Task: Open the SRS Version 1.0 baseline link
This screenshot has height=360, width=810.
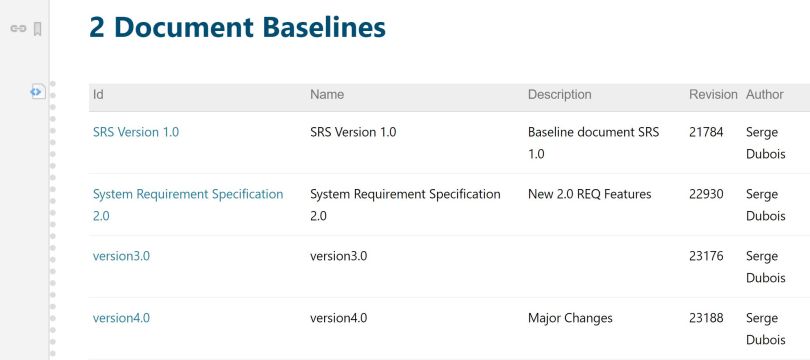Action: [x=136, y=132]
